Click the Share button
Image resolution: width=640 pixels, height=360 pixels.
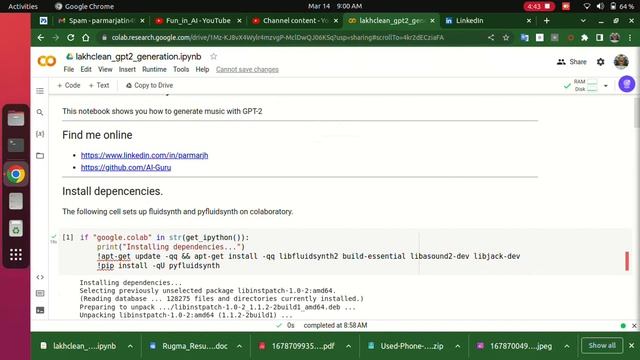571,62
